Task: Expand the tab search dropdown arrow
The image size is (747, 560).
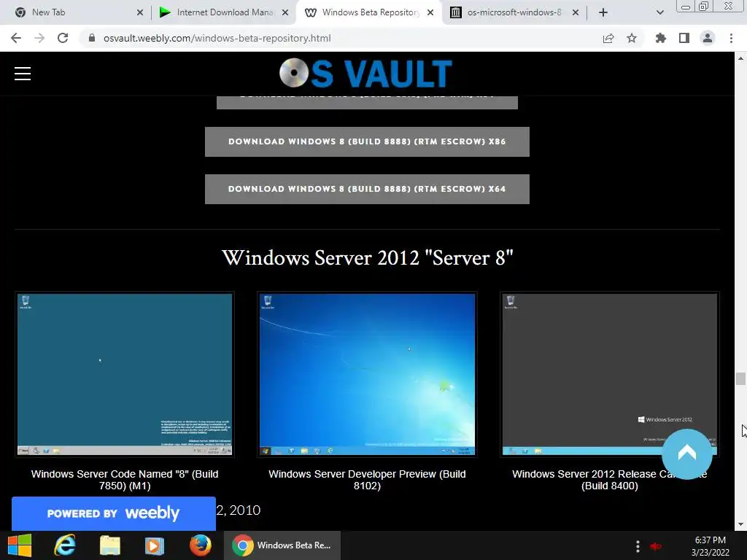Action: click(659, 12)
